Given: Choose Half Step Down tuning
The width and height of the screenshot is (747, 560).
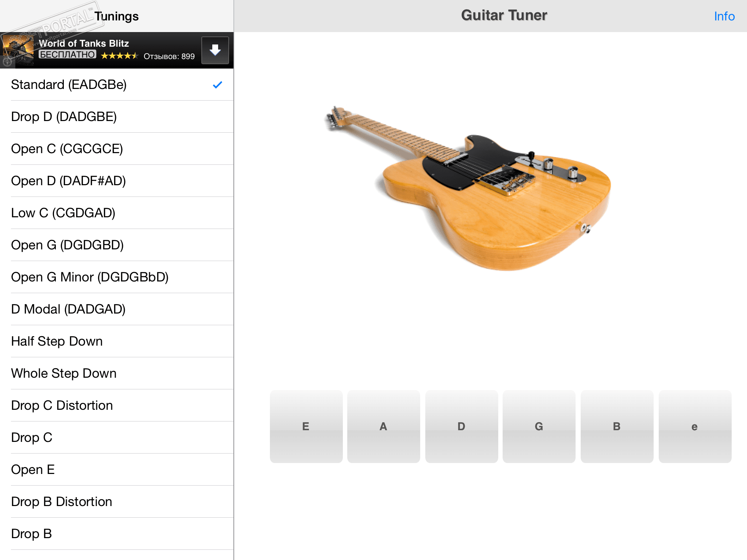Looking at the screenshot, I should point(117,341).
